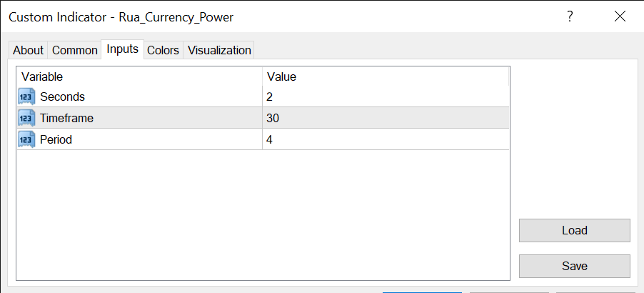Select the Period variable row

pyautogui.click(x=263, y=140)
